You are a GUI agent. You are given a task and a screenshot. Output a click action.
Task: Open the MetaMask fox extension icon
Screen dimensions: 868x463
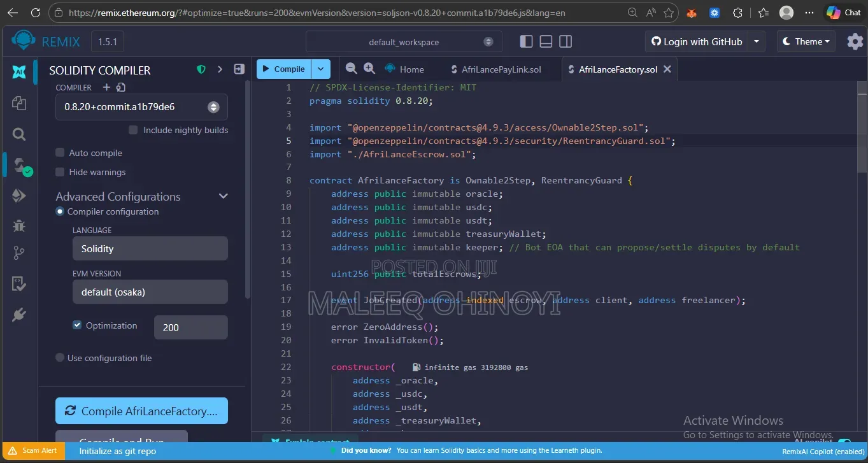(692, 13)
